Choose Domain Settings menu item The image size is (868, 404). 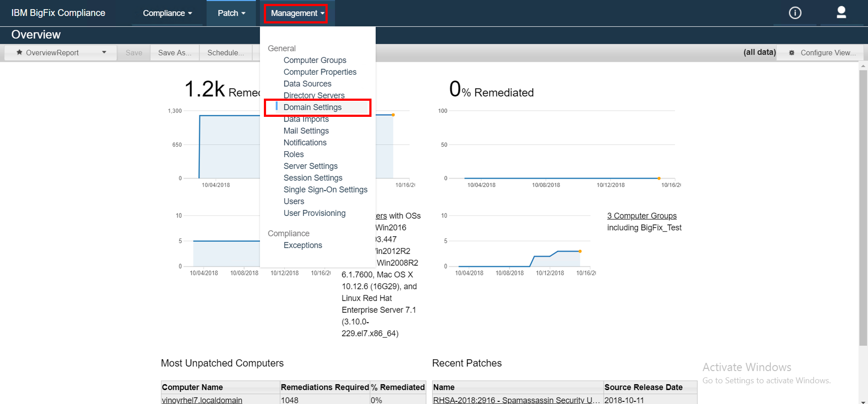[312, 107]
